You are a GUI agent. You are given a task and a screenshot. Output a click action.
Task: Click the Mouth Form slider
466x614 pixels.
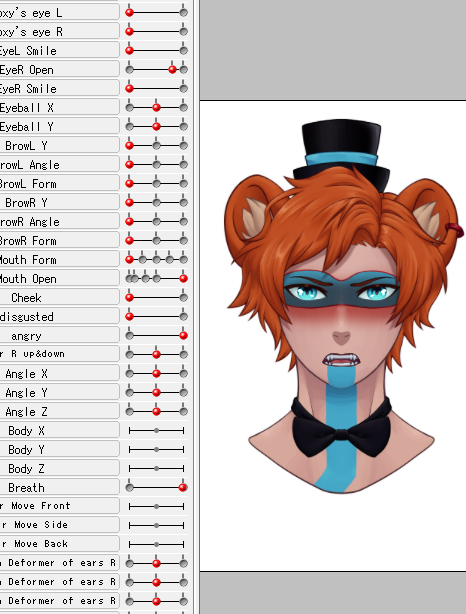[156, 259]
